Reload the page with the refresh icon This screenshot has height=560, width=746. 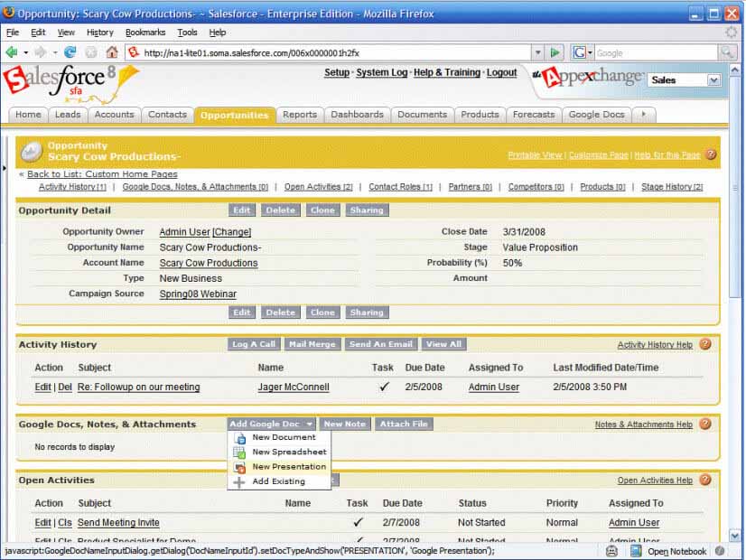point(70,52)
